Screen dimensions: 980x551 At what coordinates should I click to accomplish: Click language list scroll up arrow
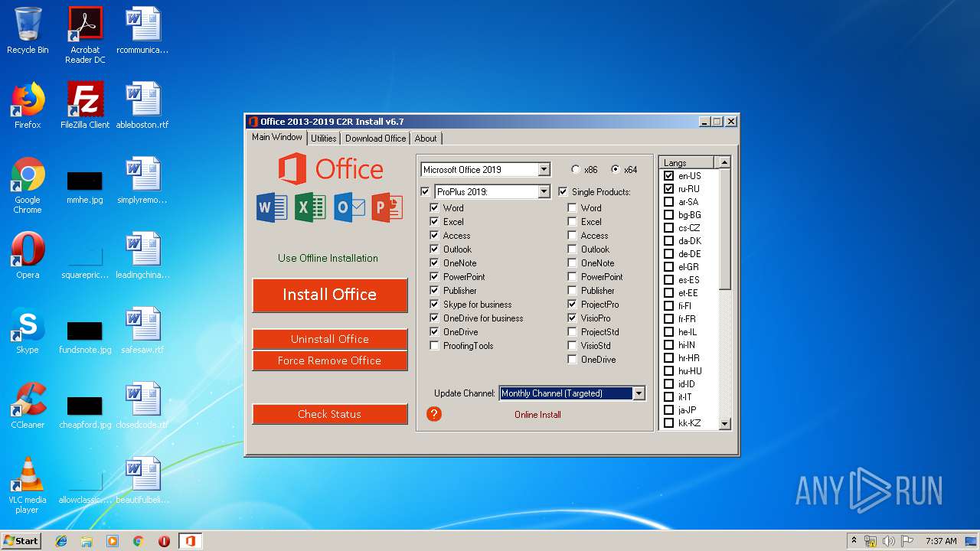[724, 162]
